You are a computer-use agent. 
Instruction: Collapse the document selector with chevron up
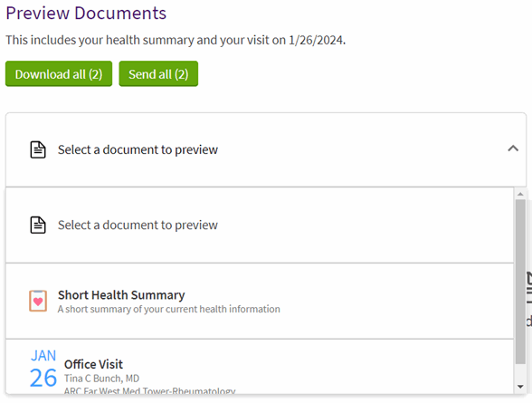click(513, 149)
